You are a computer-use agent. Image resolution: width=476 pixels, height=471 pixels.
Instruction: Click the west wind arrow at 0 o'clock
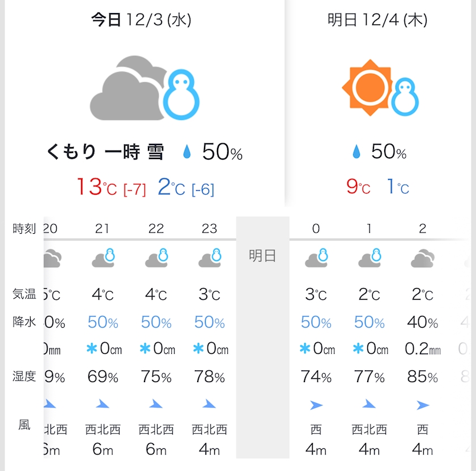pos(316,405)
